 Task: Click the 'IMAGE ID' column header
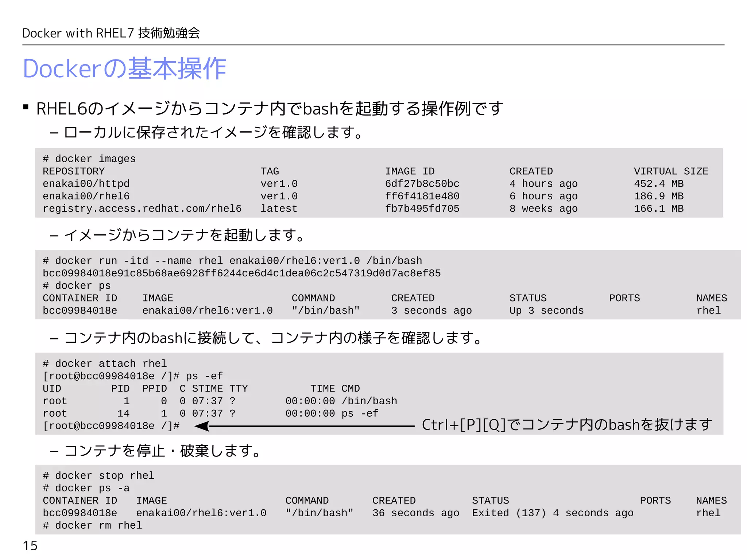(x=410, y=171)
